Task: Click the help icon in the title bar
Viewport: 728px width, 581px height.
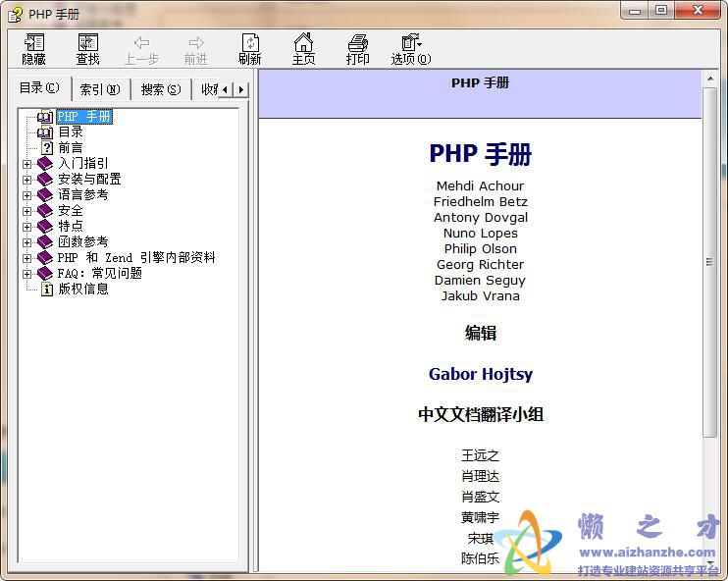Action: click(15, 15)
